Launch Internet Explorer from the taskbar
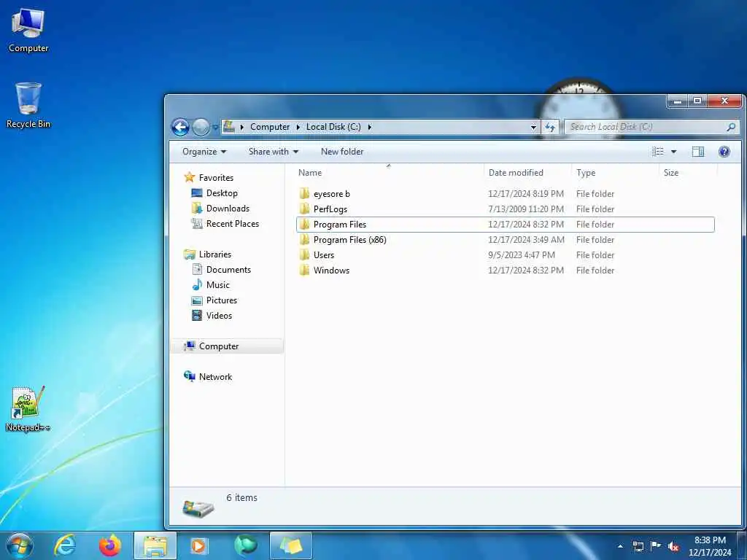Screen dimensions: 747x560 65,545
